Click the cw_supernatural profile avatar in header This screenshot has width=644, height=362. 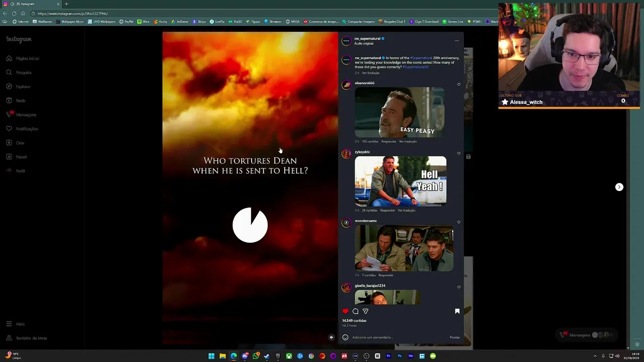tap(346, 41)
